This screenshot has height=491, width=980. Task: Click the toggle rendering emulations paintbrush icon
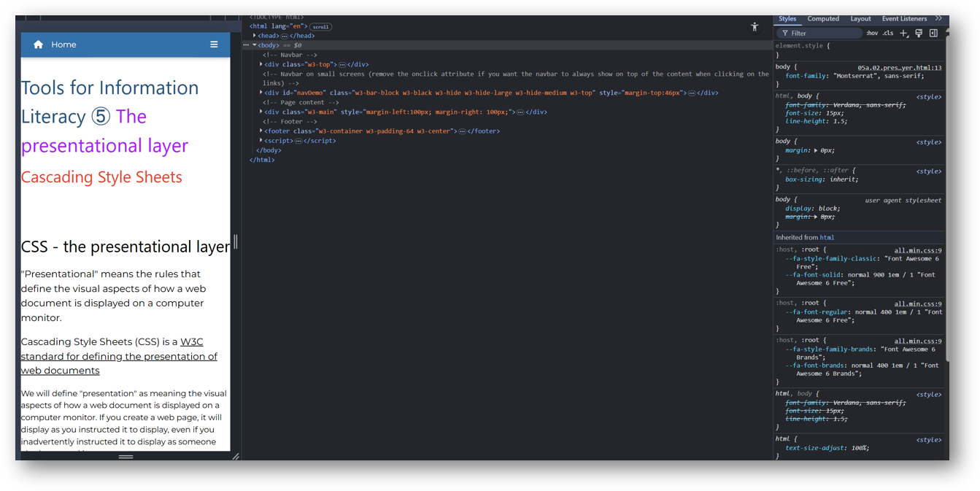tap(919, 33)
